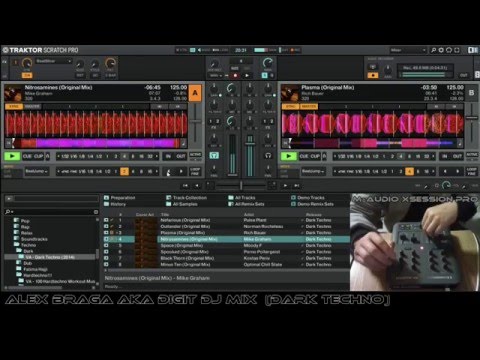This screenshot has width=480, height=360.
Task: Toggle SYNC on Deck A
Action: click(14, 106)
